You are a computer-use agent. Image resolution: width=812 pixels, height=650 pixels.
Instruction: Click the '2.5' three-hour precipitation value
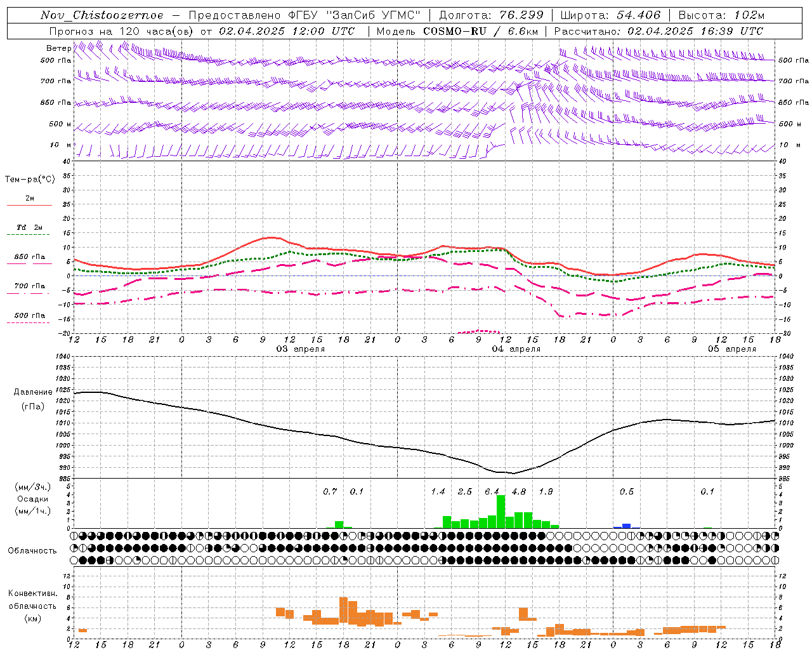pos(465,491)
